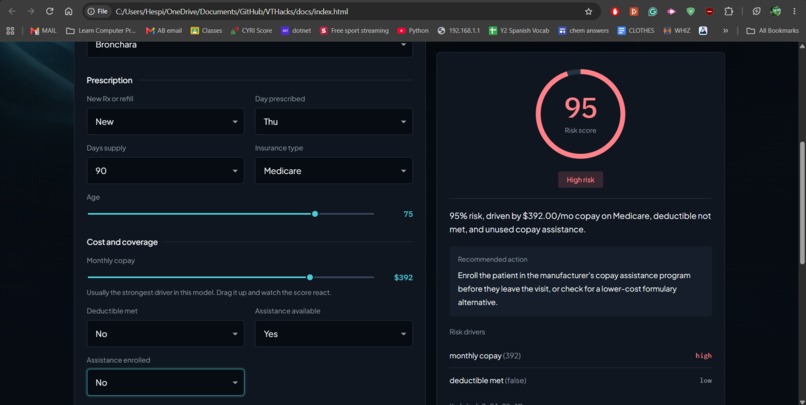Open Deductible met dropdown
Viewport: 806px width, 405px height.
(166, 334)
